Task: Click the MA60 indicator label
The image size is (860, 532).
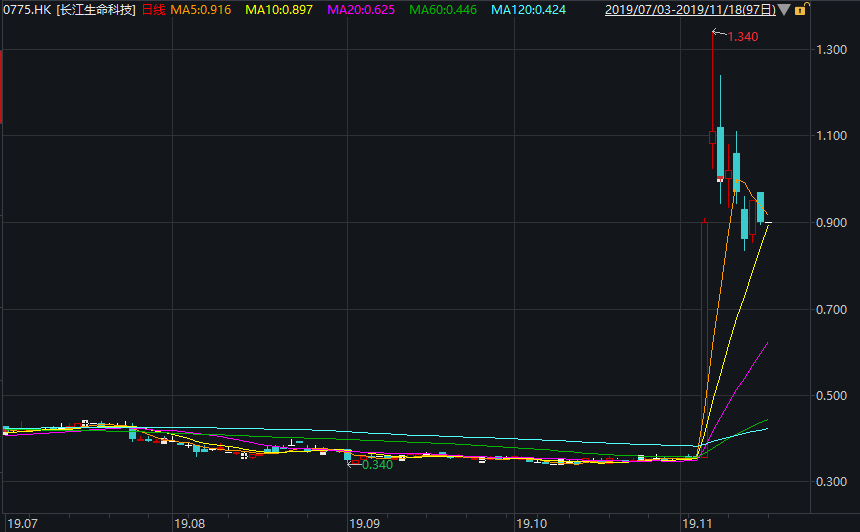Action: tap(443, 10)
